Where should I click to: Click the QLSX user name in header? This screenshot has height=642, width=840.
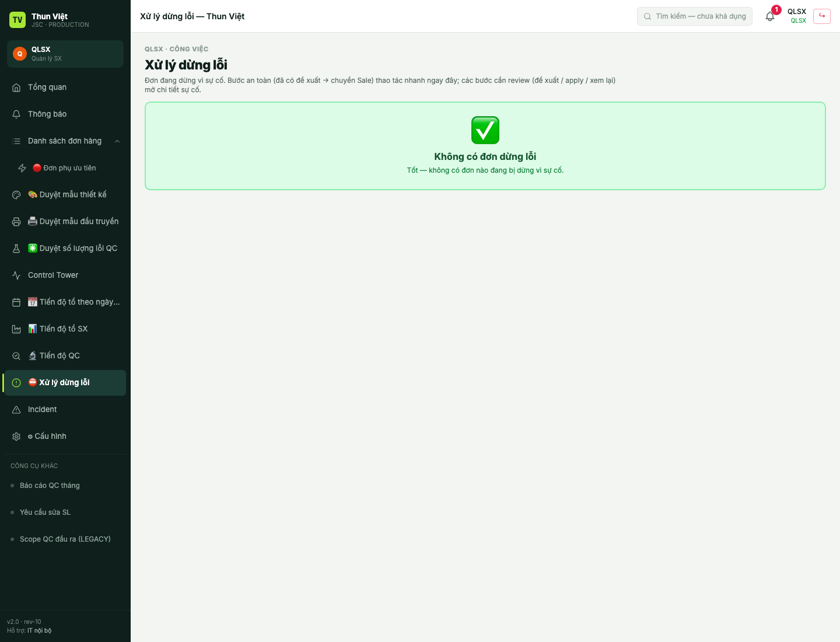point(797,12)
